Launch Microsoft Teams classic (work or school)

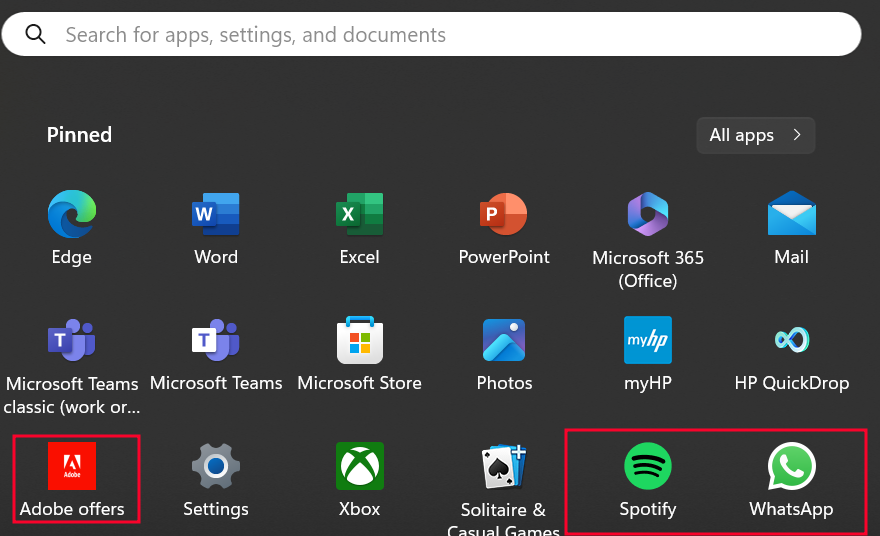pyautogui.click(x=72, y=340)
